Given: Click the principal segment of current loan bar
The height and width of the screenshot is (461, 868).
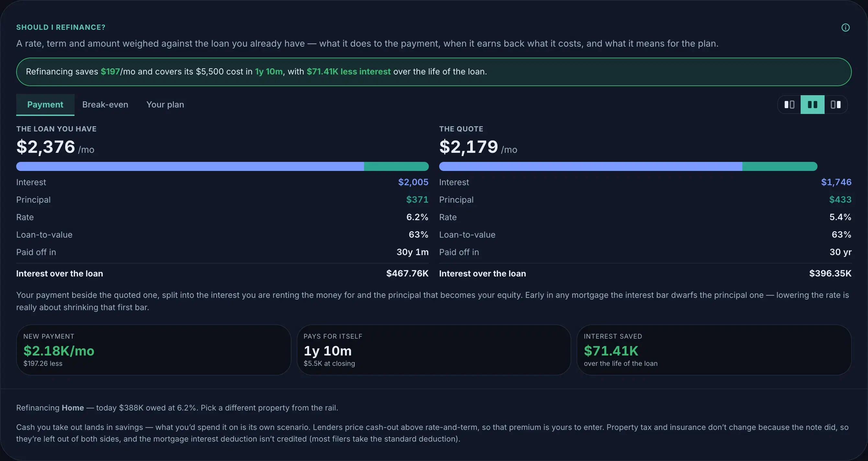Looking at the screenshot, I should coord(396,166).
